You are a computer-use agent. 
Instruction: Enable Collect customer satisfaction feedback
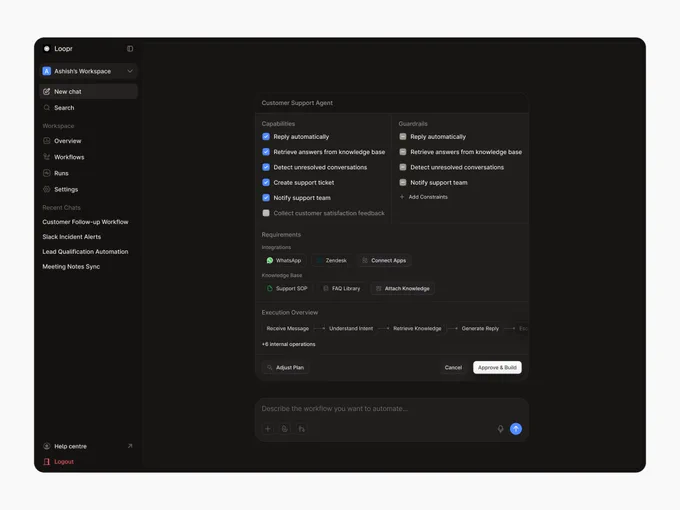click(x=266, y=213)
